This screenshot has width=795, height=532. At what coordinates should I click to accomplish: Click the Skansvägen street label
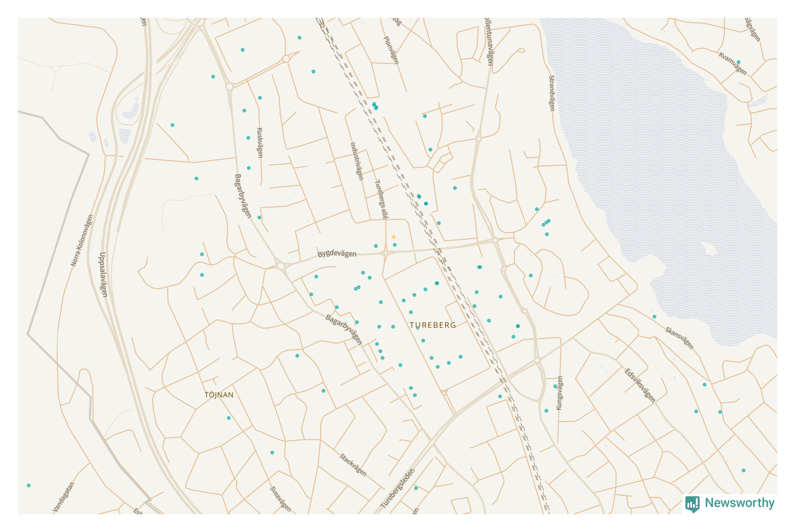679,337
